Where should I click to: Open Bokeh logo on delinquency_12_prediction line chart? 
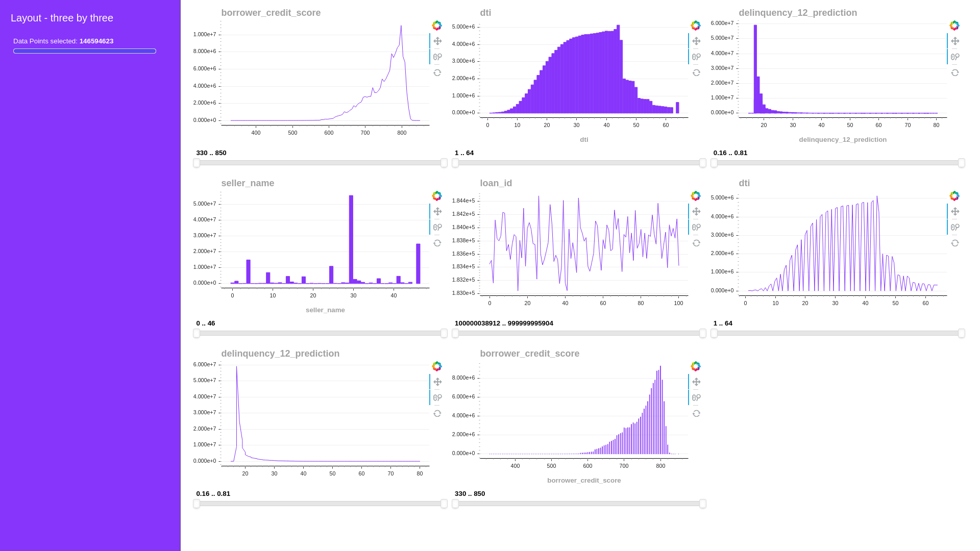pos(437,366)
